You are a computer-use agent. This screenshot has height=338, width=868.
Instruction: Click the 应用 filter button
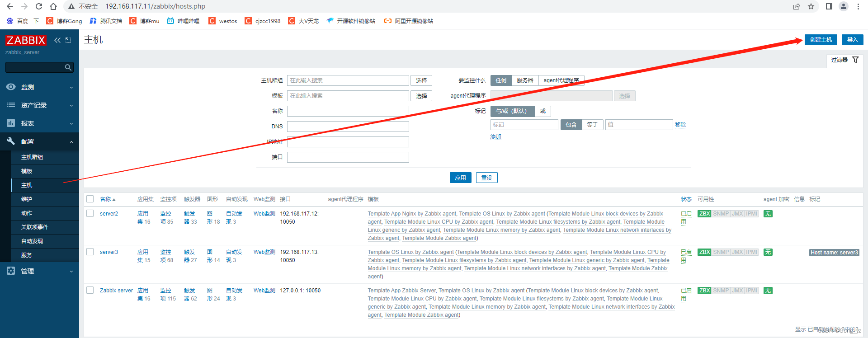[460, 178]
